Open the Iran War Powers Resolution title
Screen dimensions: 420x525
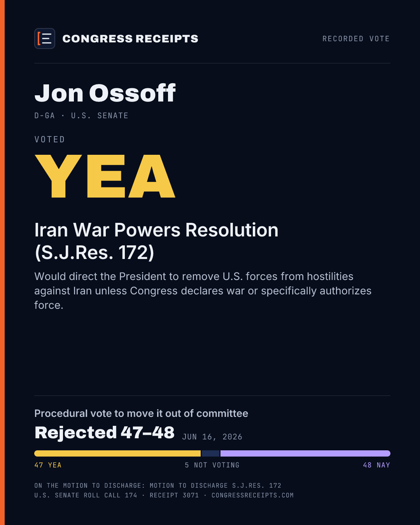coord(156,241)
